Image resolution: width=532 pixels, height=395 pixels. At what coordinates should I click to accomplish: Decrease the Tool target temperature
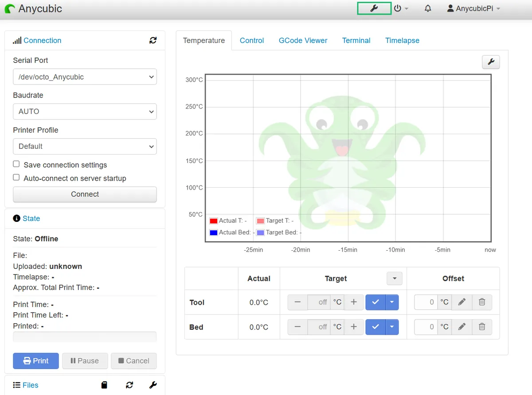coord(297,302)
